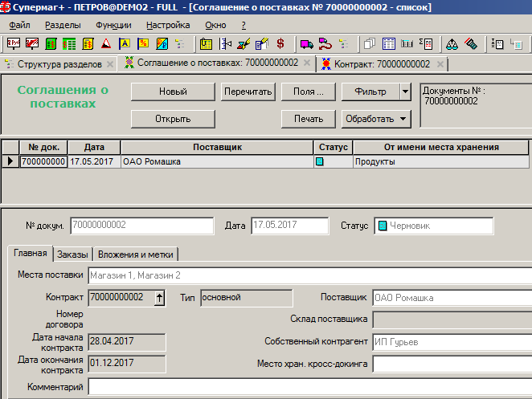Click the Перечитать button
Viewport: 532px width, 399px height.
(x=248, y=92)
